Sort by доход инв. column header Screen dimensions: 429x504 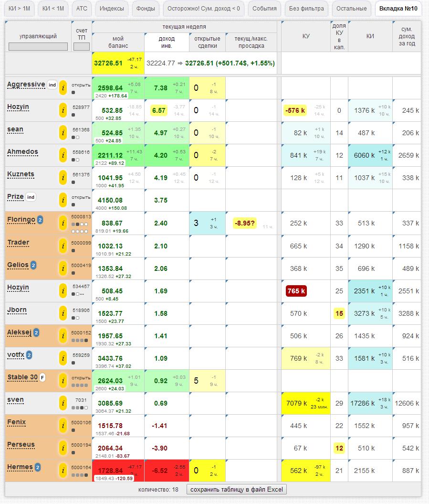(x=167, y=42)
